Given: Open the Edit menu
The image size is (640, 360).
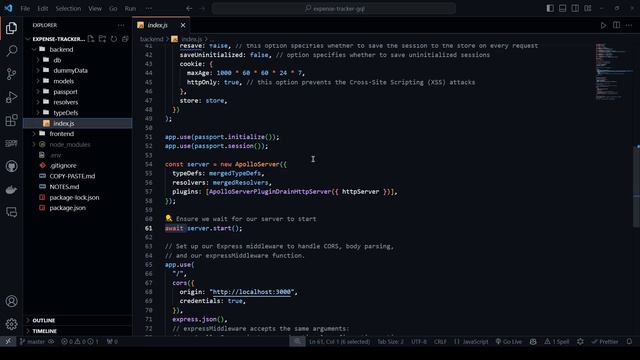Looking at the screenshot, I should (x=43, y=8).
